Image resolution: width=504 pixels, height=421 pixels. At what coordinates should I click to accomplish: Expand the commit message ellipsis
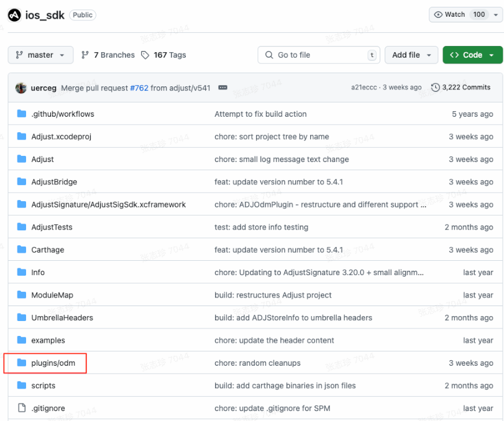pyautogui.click(x=222, y=88)
